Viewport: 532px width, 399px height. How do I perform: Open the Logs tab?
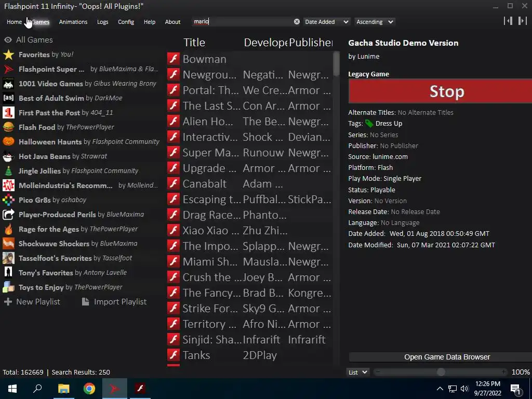[103, 22]
